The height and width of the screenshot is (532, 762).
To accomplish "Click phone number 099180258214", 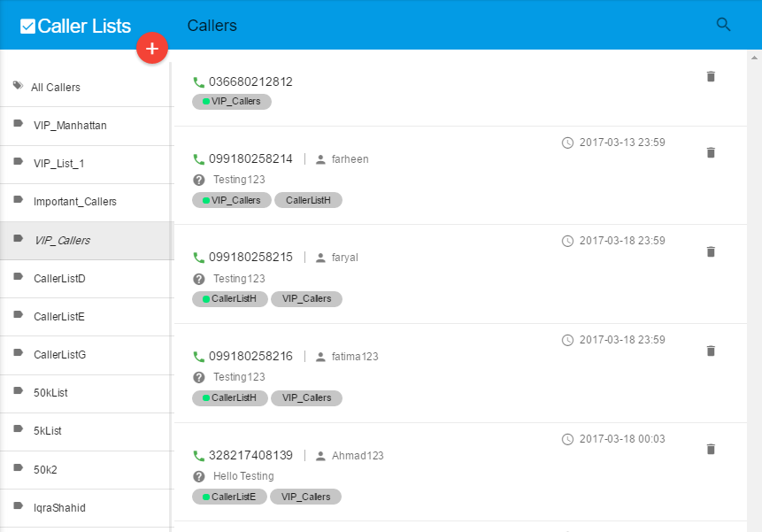I will (x=250, y=158).
